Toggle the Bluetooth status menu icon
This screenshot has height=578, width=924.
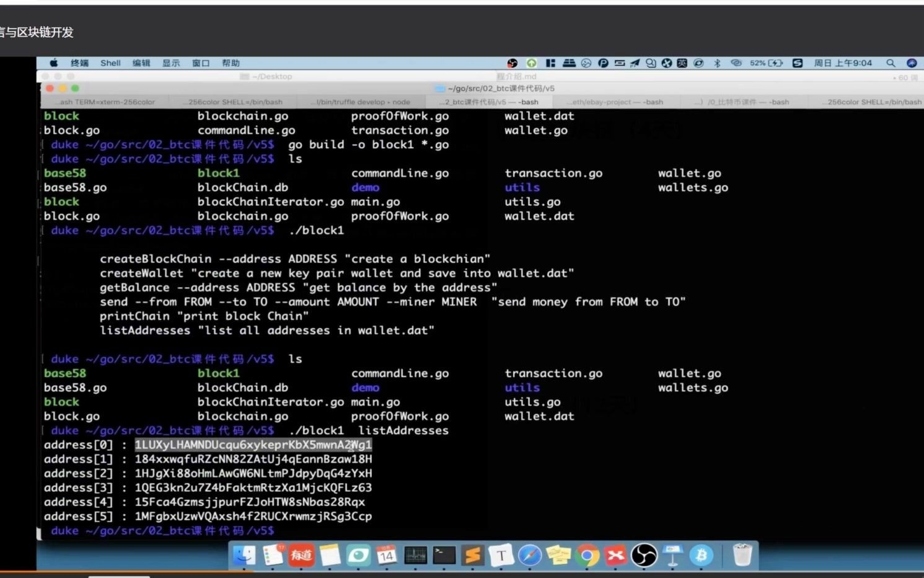717,63
